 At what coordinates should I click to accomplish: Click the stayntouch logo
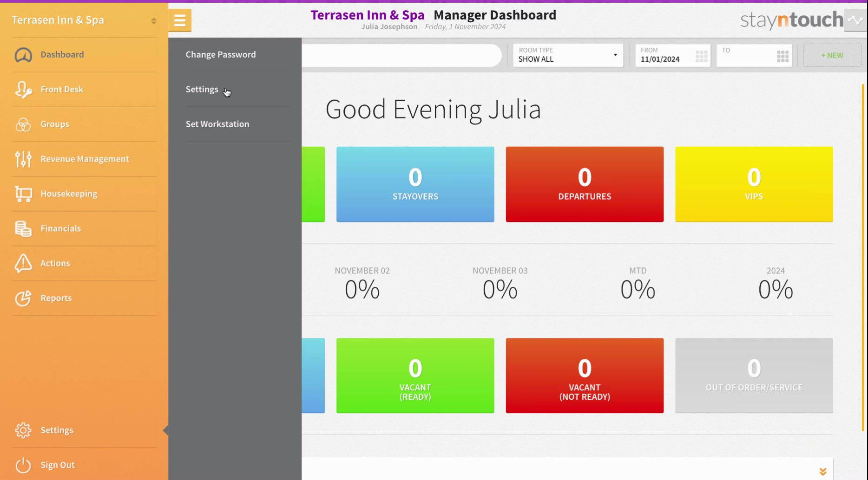pos(792,20)
